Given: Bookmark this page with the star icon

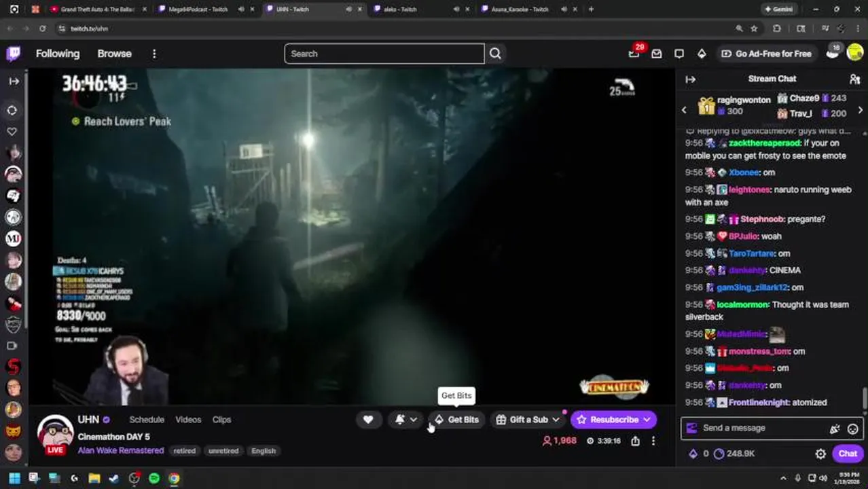Looking at the screenshot, I should pyautogui.click(x=754, y=29).
